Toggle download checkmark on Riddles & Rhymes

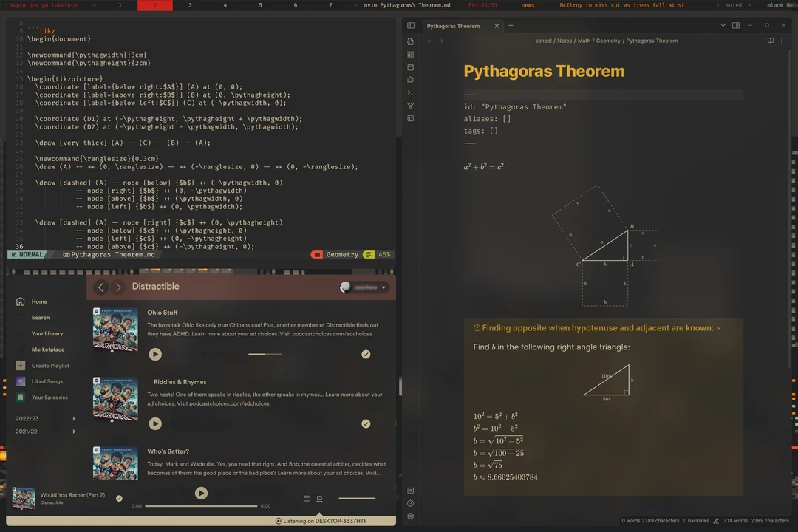366,423
